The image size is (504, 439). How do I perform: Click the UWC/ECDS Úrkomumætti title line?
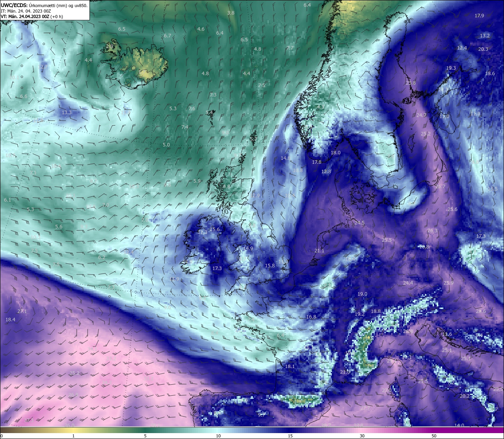[44, 6]
